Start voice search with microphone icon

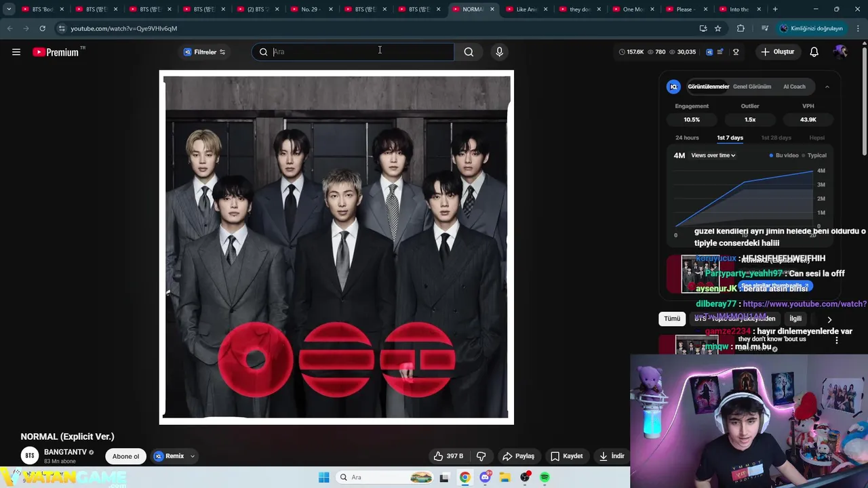coord(499,52)
